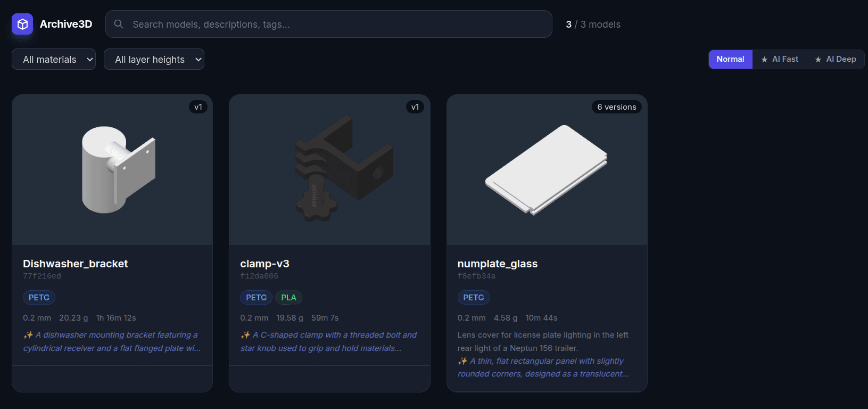Click print time 59m 7s
Screen dimensions: 868x409
[325, 318]
